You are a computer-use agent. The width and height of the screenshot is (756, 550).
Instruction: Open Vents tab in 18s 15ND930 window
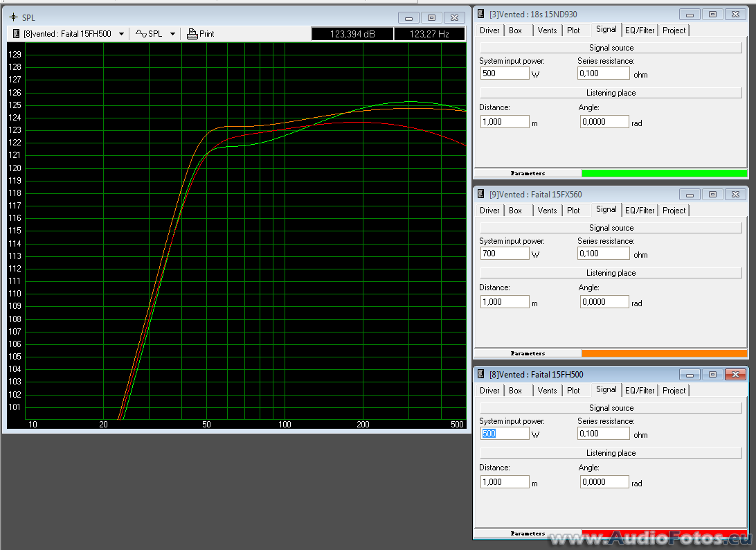click(547, 30)
